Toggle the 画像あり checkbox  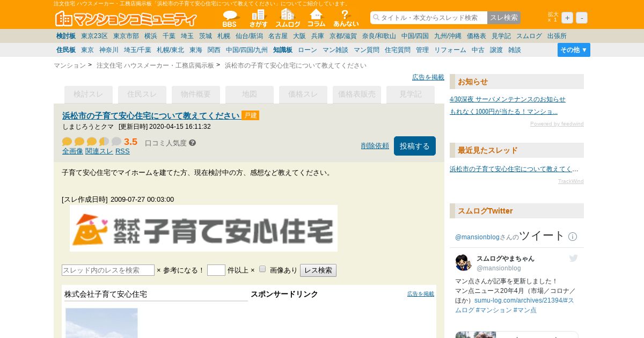pos(262,269)
